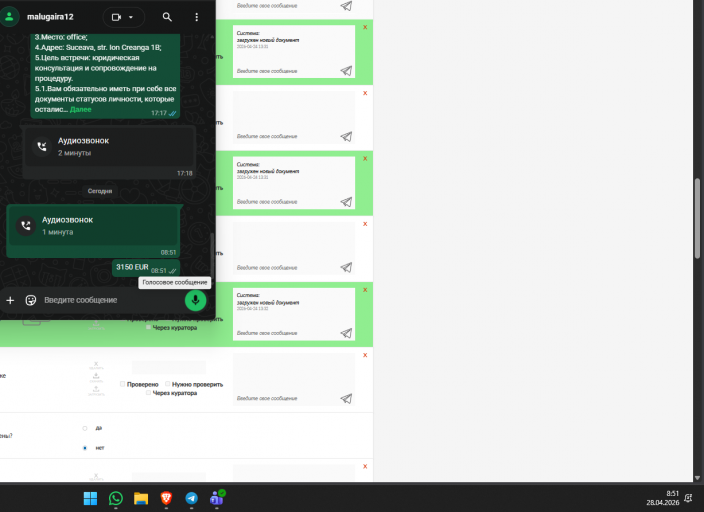Open the chat's three-dot menu
Screen dimensions: 704x512
pyautogui.click(x=196, y=17)
